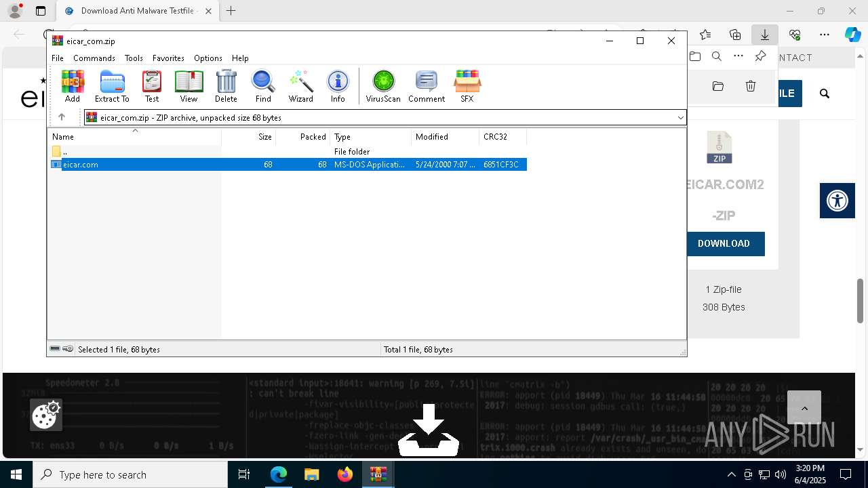868x488 pixels.
Task: Click the Copilot icon in Edge
Action: [x=852, y=35]
